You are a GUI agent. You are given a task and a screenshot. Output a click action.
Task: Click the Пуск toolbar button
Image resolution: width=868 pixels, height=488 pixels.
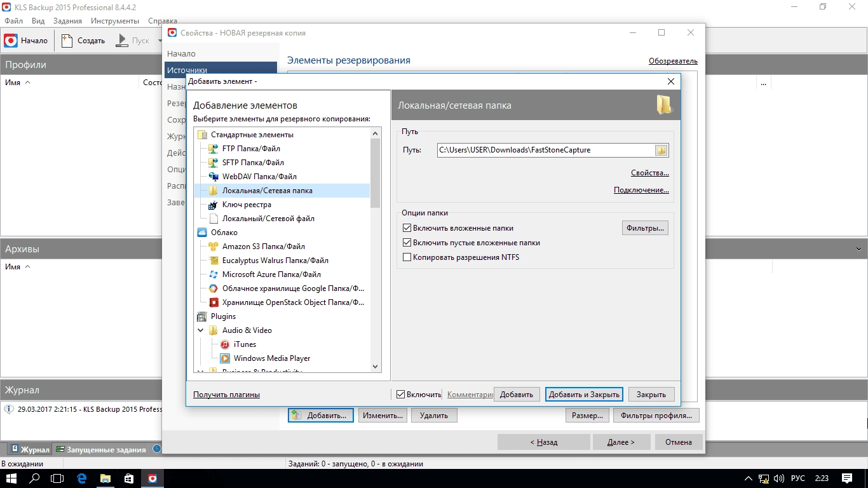click(x=133, y=41)
